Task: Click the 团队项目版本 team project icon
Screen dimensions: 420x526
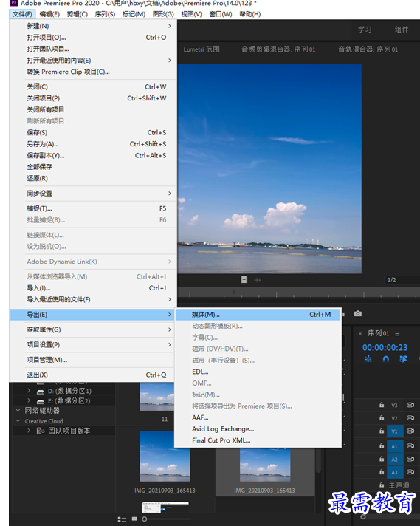Action: 41,431
